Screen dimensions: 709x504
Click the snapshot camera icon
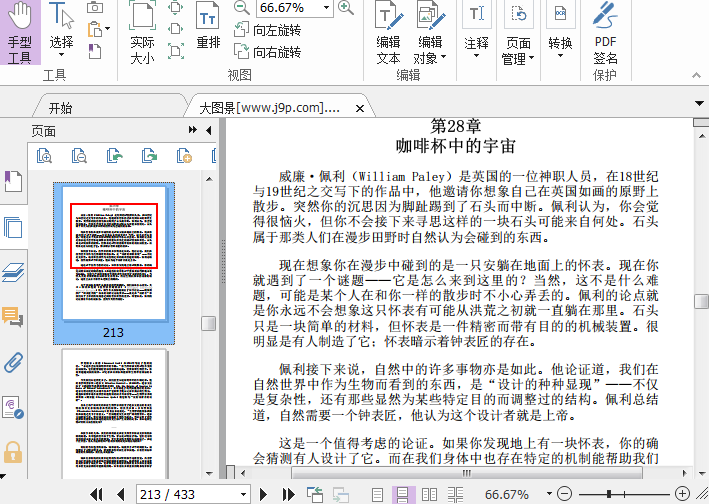(x=95, y=7)
